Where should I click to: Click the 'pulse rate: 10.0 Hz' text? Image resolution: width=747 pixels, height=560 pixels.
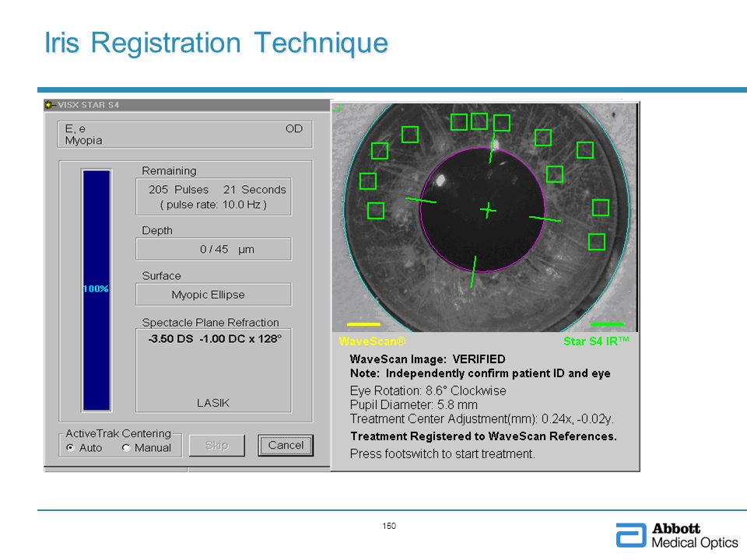(x=213, y=205)
